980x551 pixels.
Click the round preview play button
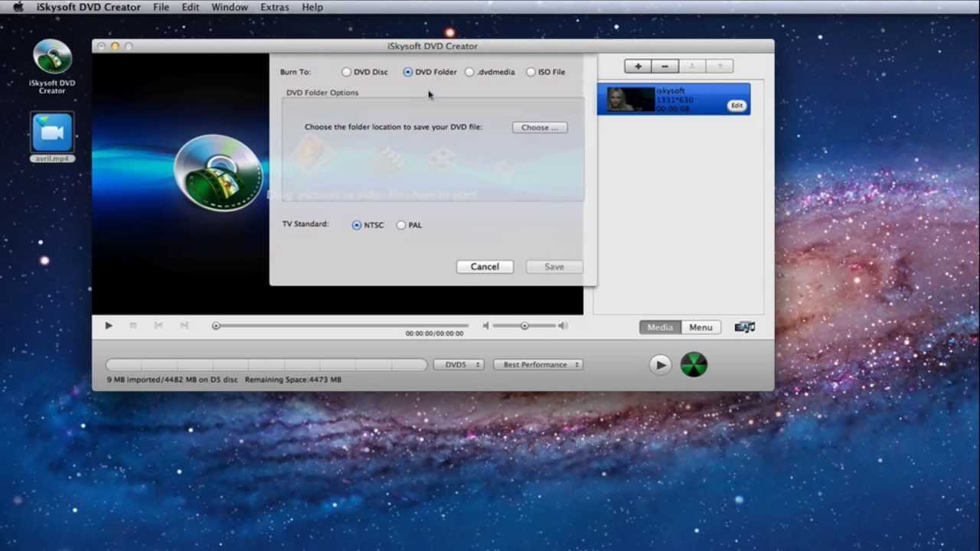click(660, 365)
